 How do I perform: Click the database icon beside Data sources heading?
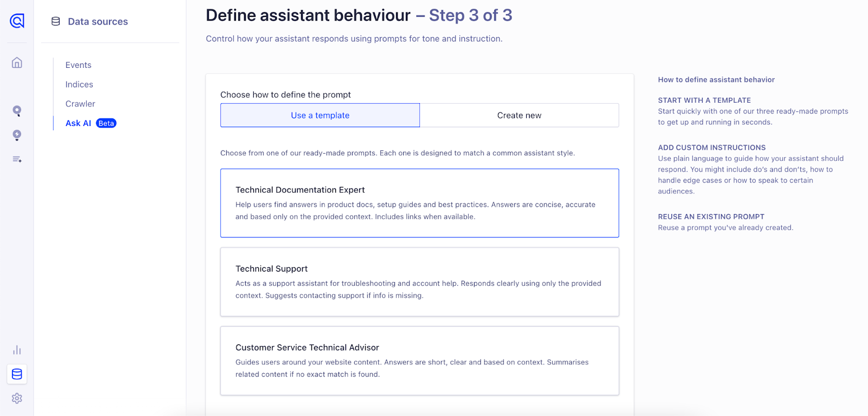pos(55,22)
